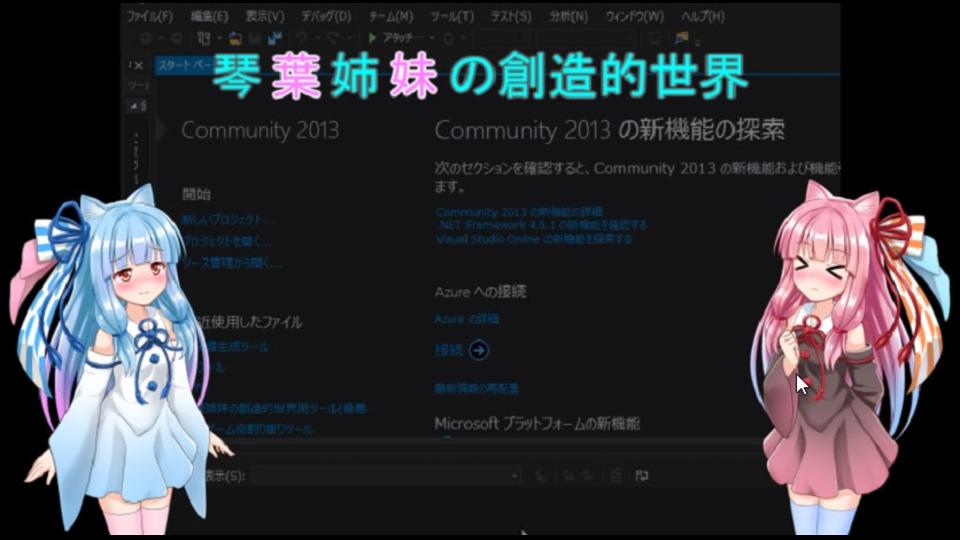The height and width of the screenshot is (540, 960).
Task: Click the navigate backward toolbar icon
Action: tap(146, 39)
